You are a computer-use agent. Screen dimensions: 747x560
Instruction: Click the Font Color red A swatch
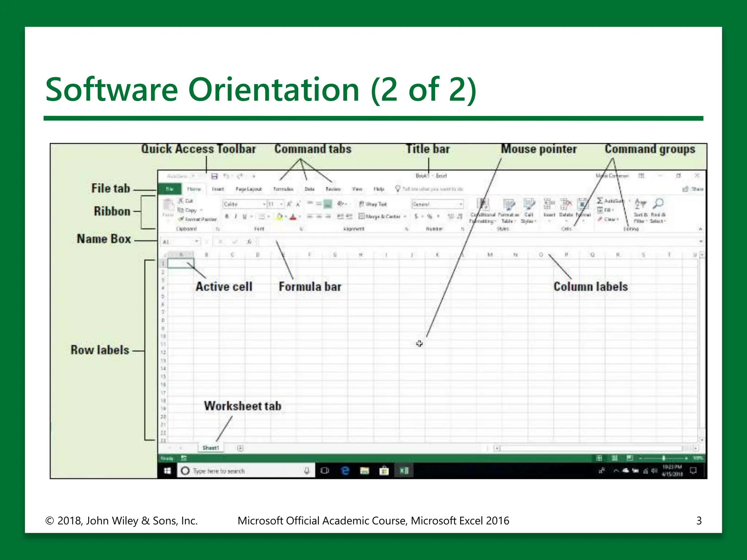[293, 217]
